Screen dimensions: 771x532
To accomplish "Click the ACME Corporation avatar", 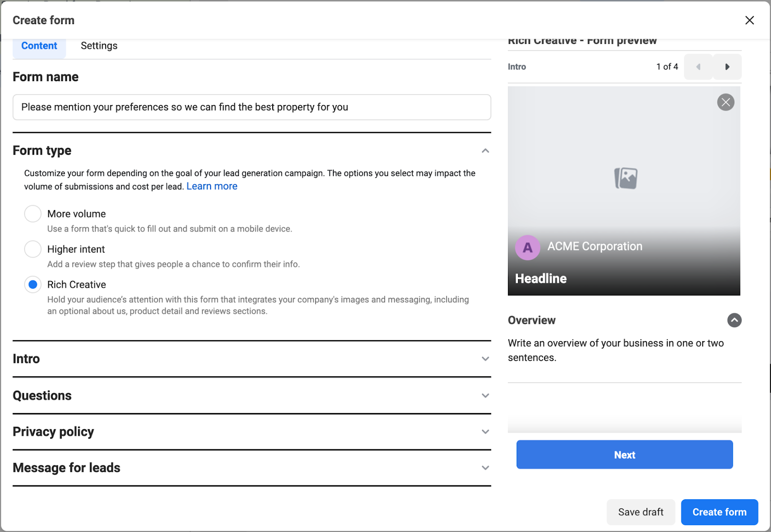I will pyautogui.click(x=528, y=247).
